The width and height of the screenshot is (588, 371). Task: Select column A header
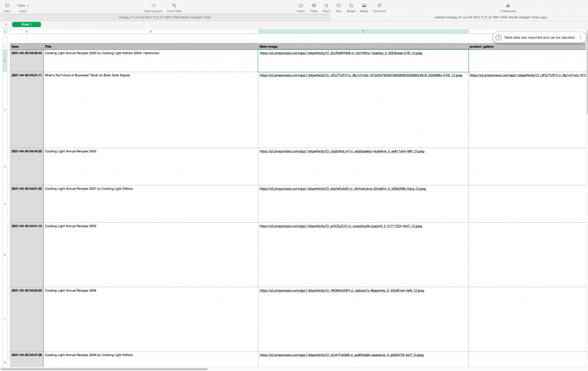click(26, 32)
